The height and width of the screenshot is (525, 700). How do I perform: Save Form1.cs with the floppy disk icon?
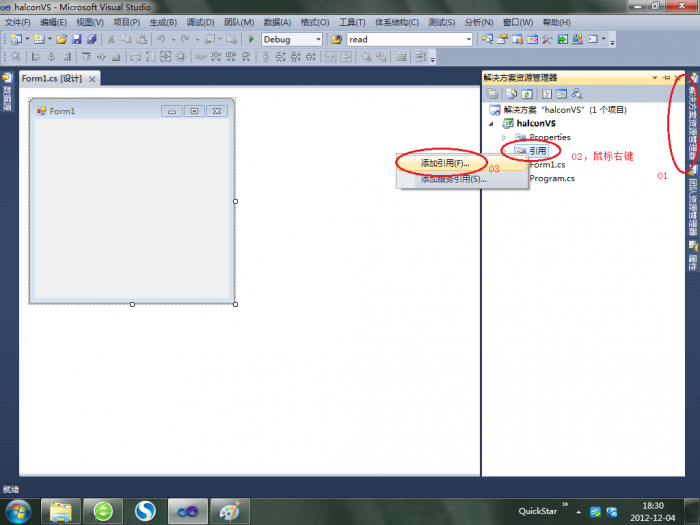(x=77, y=39)
